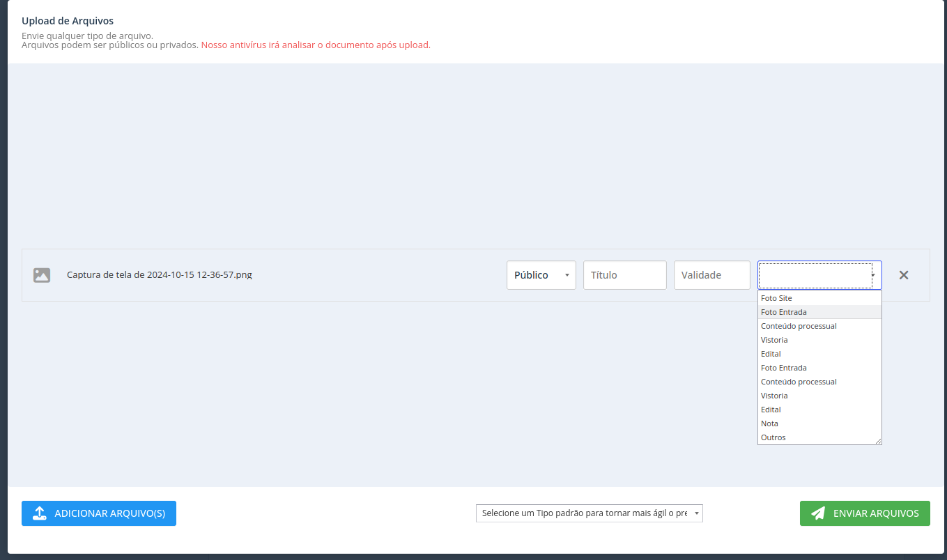Open the Público visibility dropdown

coord(541,275)
